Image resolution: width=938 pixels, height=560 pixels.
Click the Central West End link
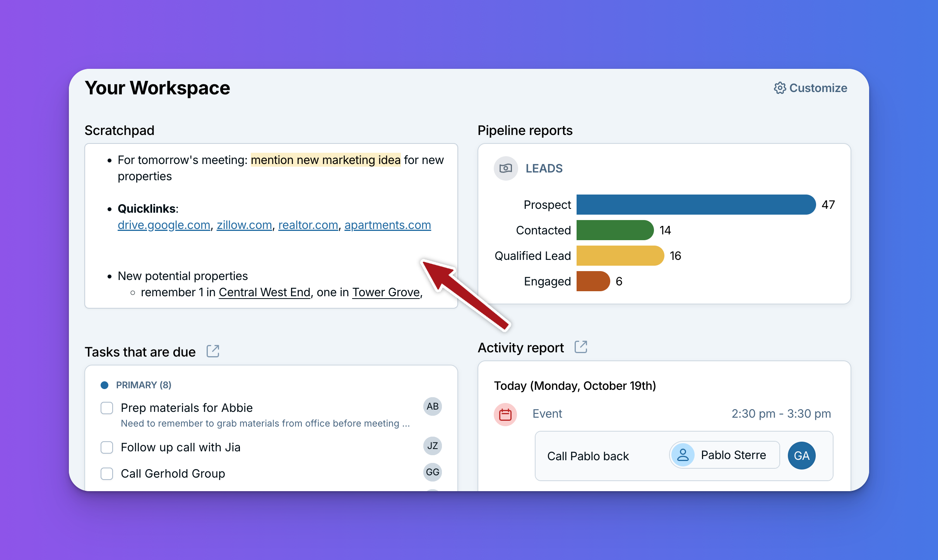[x=265, y=292]
